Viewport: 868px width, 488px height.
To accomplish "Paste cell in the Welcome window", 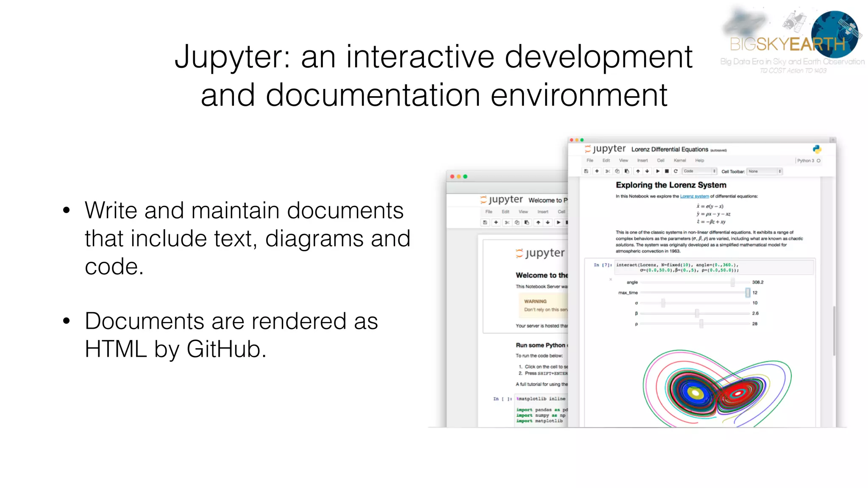I will (527, 222).
